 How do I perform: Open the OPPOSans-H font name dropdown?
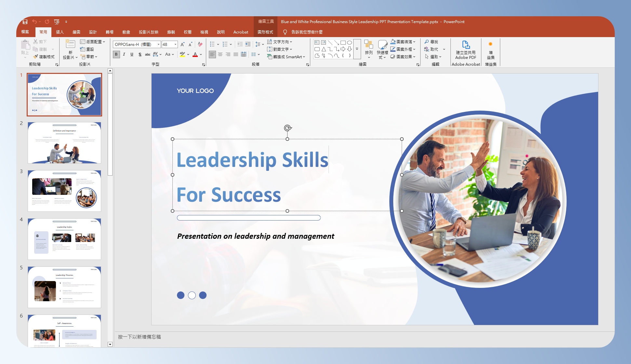[x=158, y=44]
